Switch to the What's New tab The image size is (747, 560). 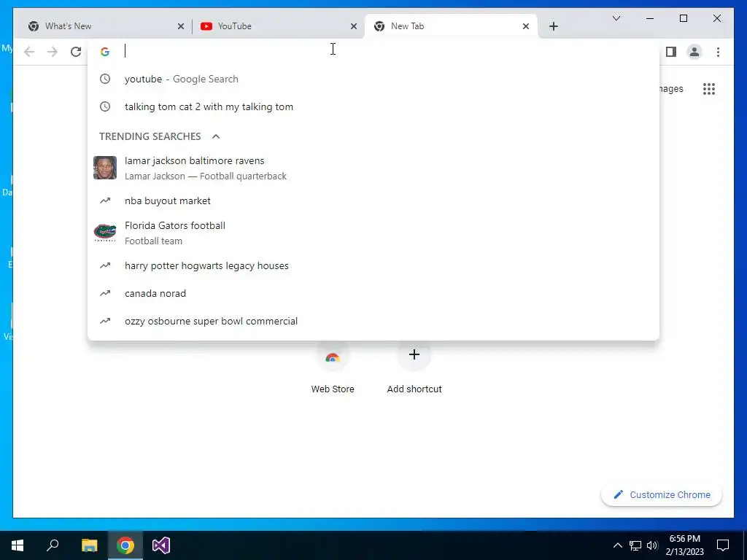tap(106, 26)
